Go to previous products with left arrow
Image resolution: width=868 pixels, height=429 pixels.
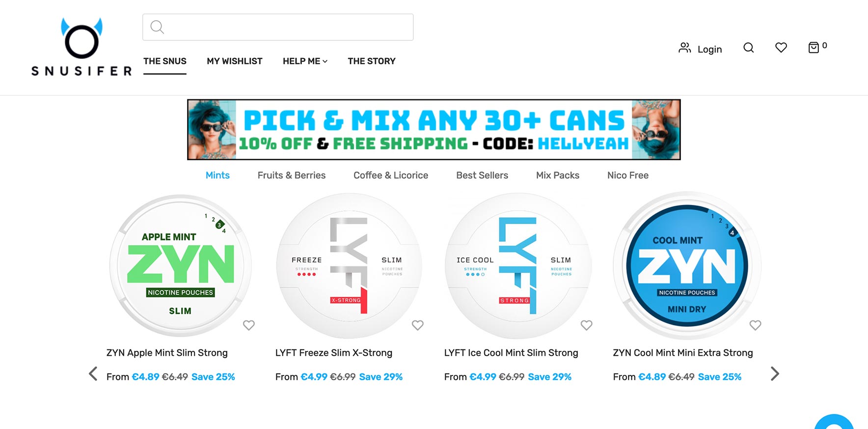(93, 374)
